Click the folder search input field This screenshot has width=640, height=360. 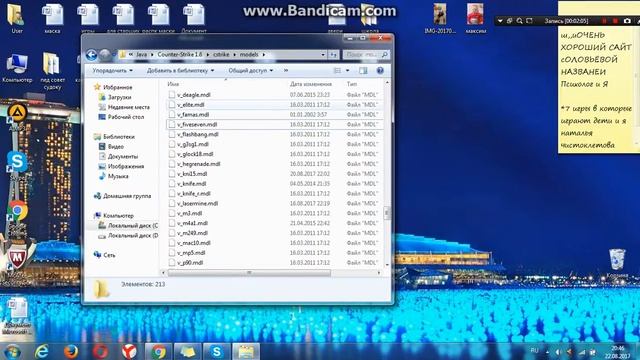coord(365,54)
